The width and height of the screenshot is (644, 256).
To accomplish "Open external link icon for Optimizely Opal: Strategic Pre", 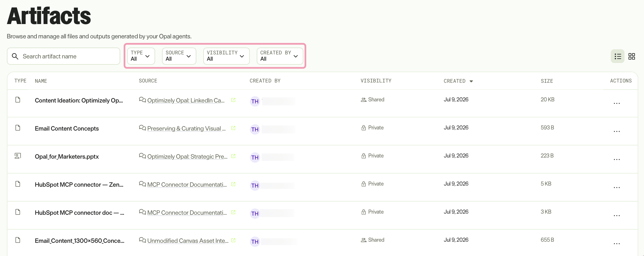I will 233,156.
